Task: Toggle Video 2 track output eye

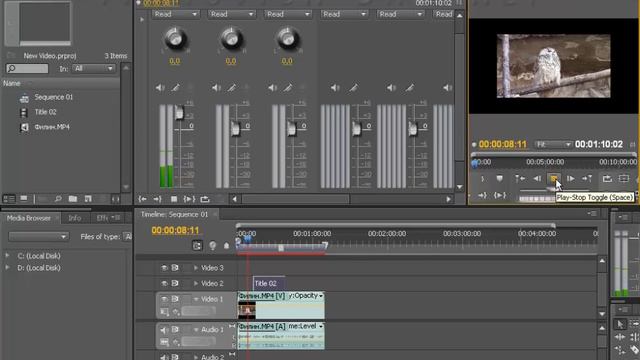Action: (164, 283)
